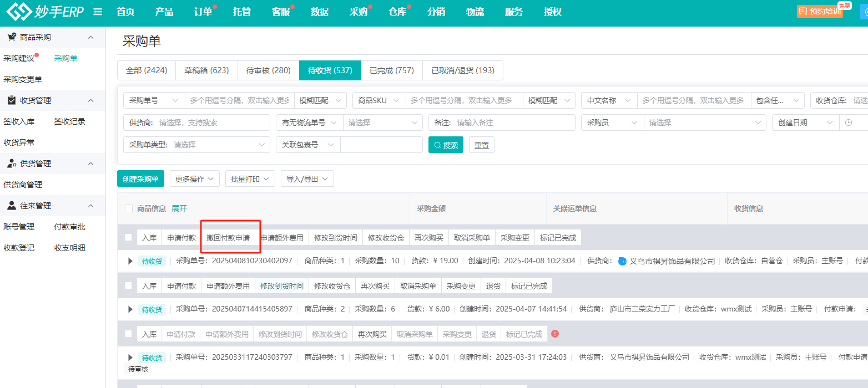Image resolution: width=868 pixels, height=388 pixels.
Task: Click the 预约培训 button
Action: tap(820, 11)
